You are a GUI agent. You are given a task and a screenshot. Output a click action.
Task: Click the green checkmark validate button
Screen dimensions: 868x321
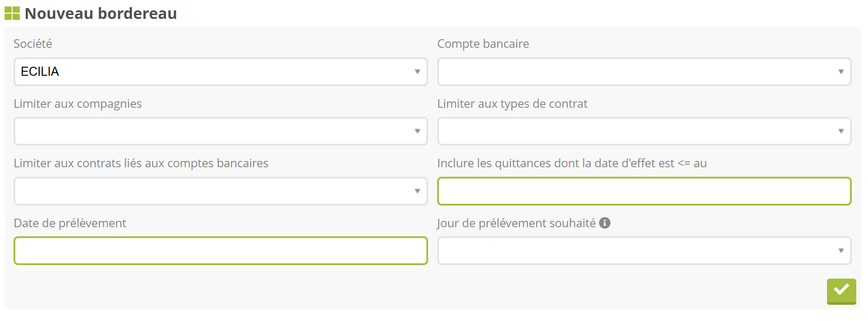[x=841, y=291]
